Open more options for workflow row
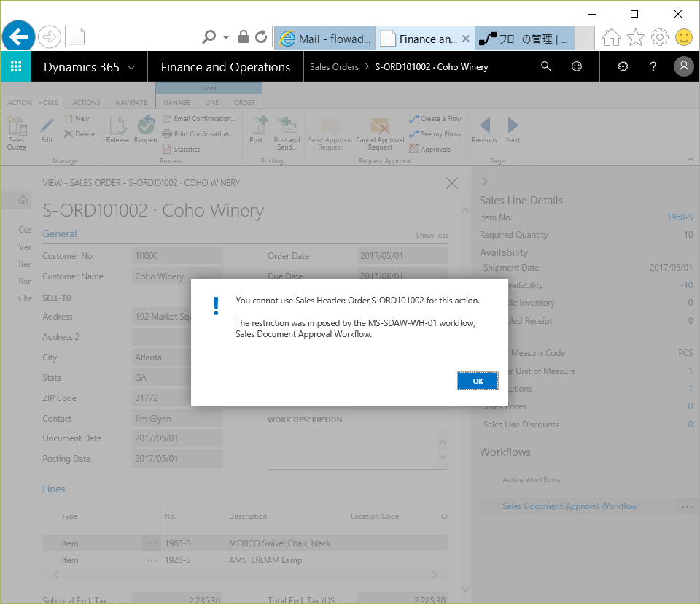 tap(687, 506)
